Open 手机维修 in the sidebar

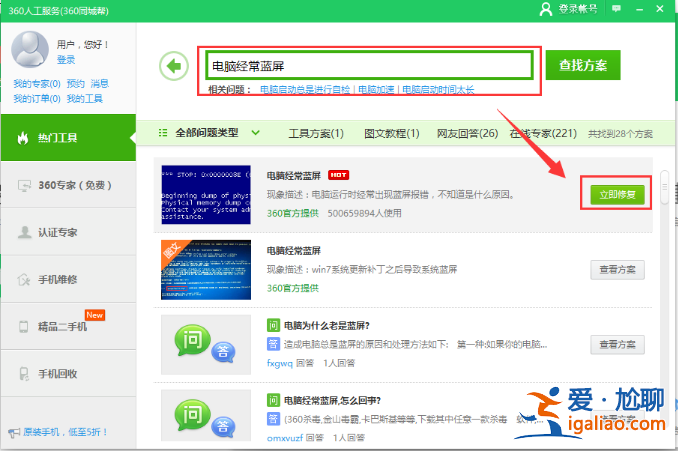coord(68,279)
